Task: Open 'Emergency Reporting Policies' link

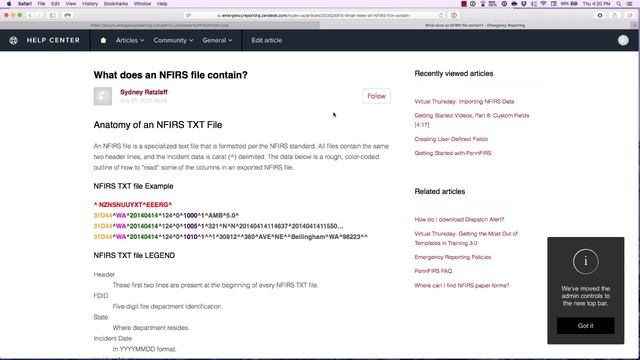Action: pyautogui.click(x=453, y=257)
